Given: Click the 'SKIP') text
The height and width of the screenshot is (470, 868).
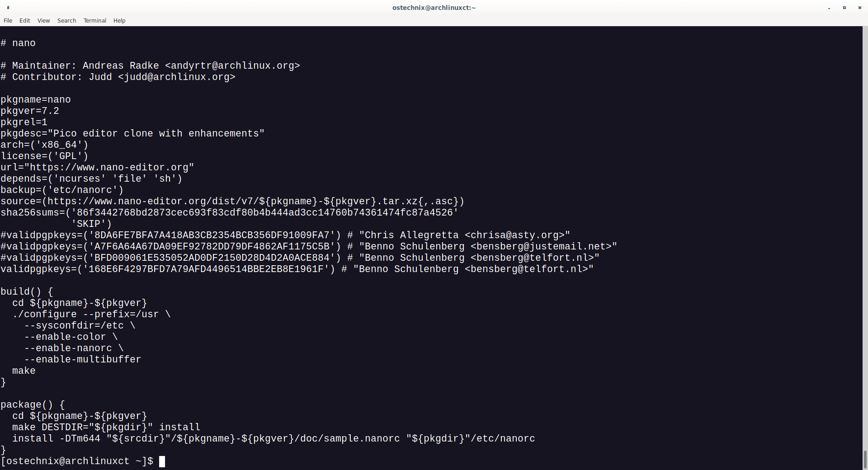Looking at the screenshot, I should point(91,224).
